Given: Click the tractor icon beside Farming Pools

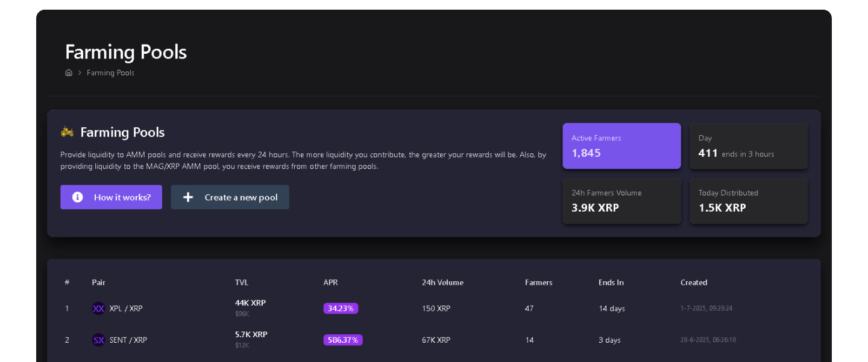Looking at the screenshot, I should pyautogui.click(x=67, y=132).
